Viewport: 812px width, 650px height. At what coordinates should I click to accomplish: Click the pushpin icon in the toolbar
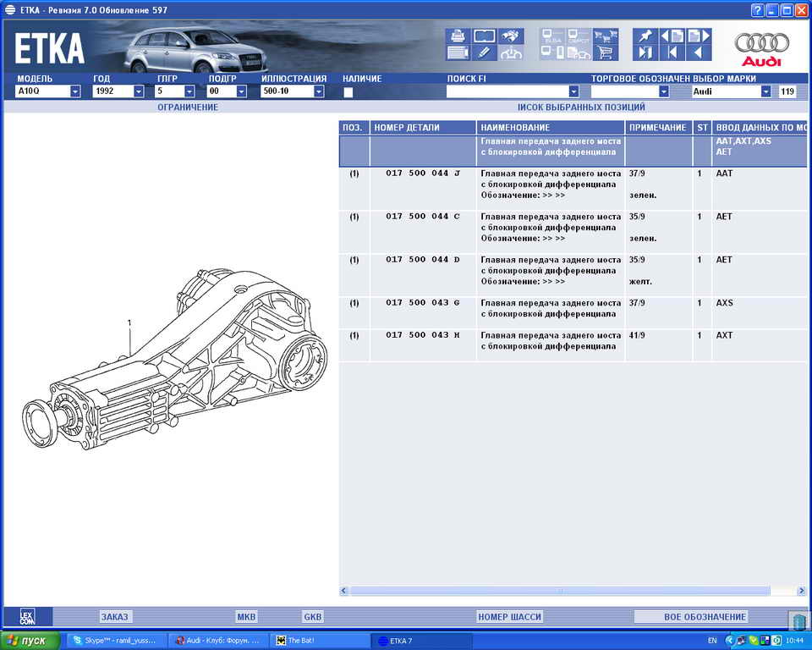coord(646,36)
